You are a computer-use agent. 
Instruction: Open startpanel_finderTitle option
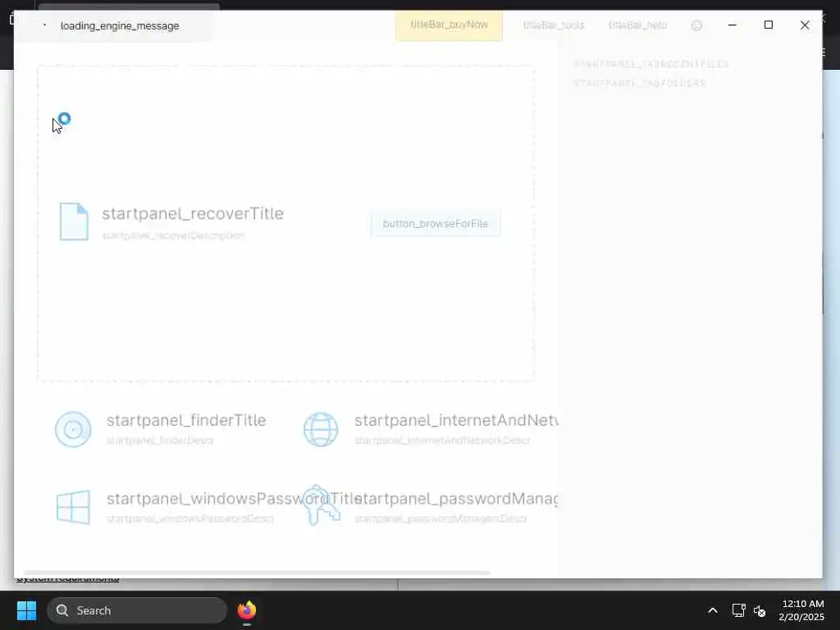pyautogui.click(x=186, y=420)
